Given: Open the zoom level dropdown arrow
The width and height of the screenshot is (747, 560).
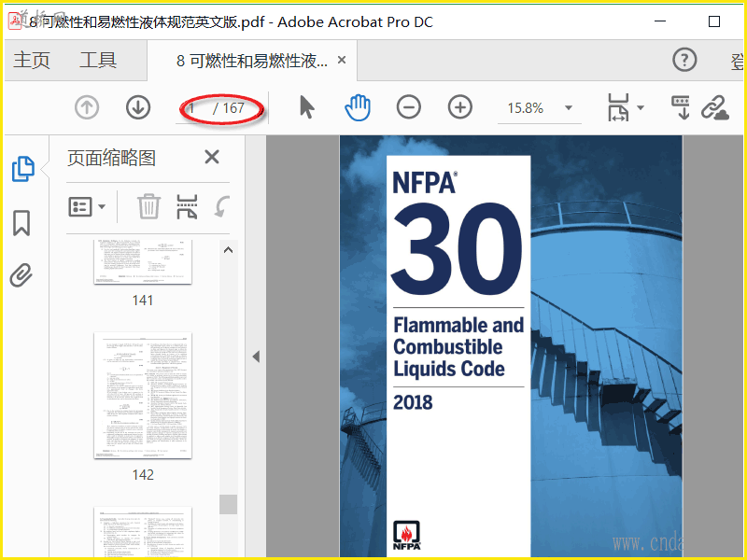Looking at the screenshot, I should 569,107.
